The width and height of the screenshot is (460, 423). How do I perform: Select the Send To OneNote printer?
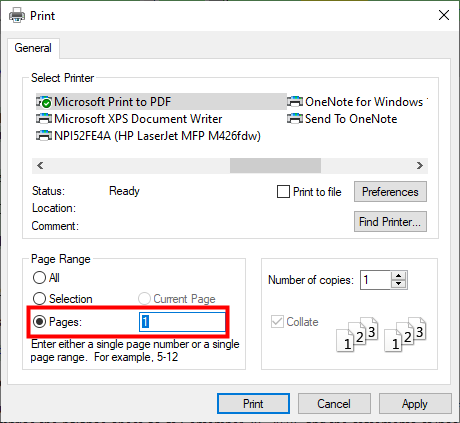[x=342, y=119]
